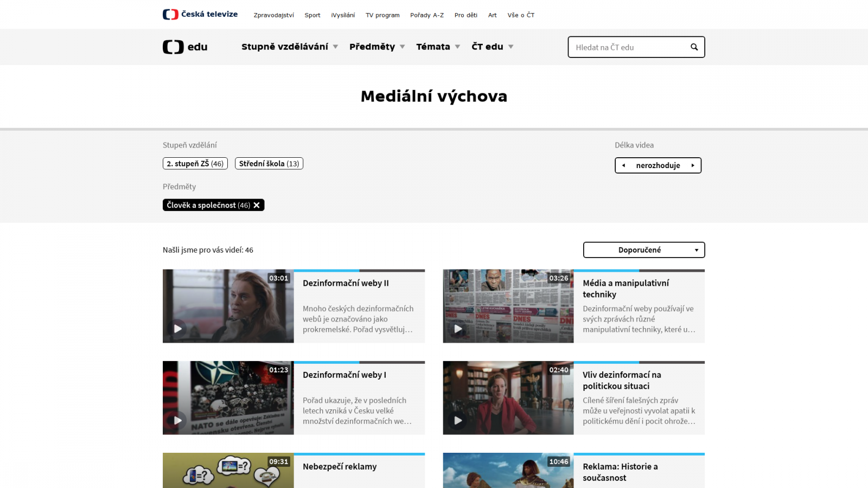Click next arrow in Délka videa selector
Screen dimensions: 868x488
(693, 165)
